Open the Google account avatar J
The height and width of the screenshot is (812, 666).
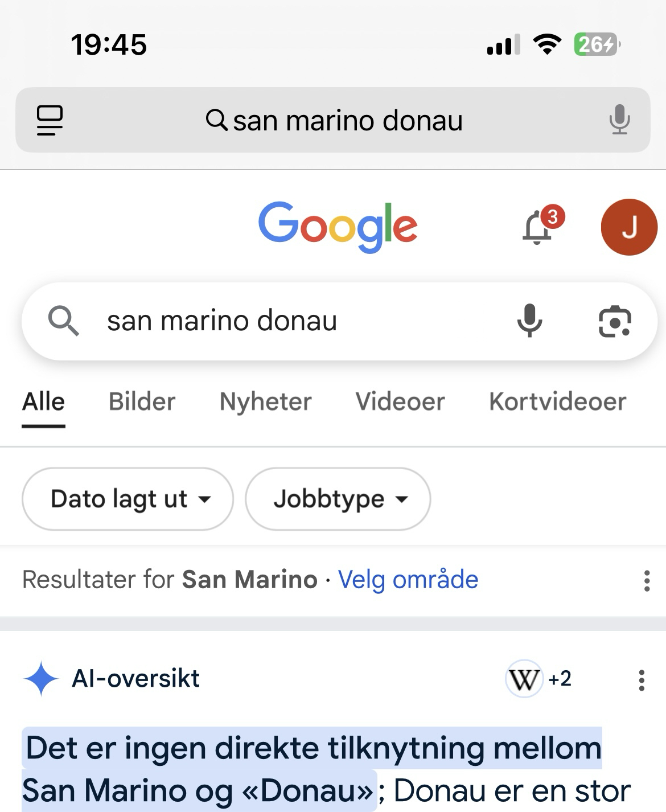pyautogui.click(x=629, y=227)
